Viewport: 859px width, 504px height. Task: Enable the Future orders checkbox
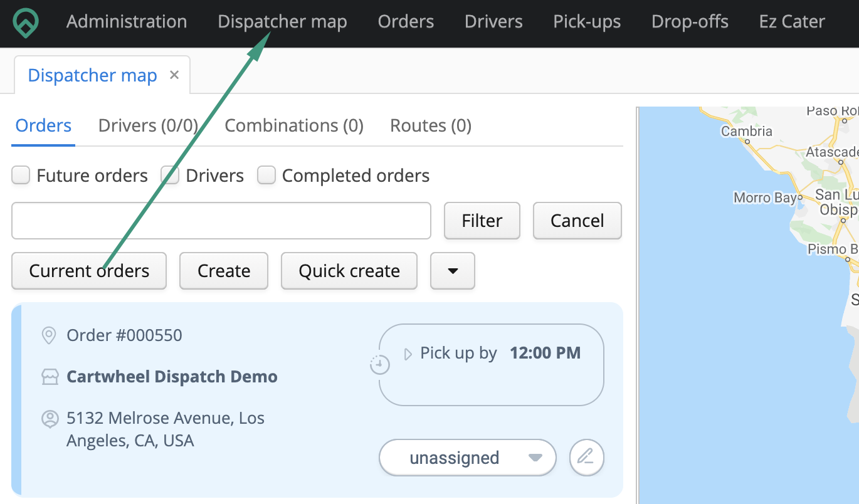(x=20, y=175)
